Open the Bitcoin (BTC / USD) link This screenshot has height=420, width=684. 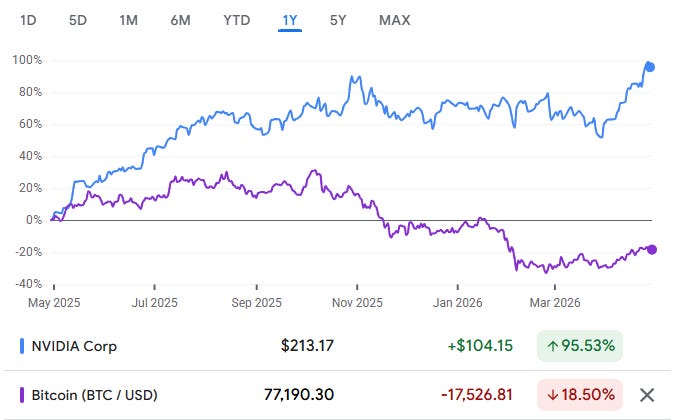point(95,395)
